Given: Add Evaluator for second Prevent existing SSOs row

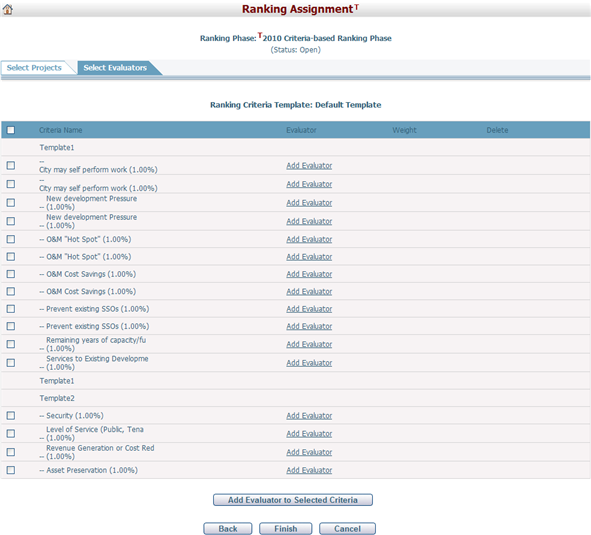Looking at the screenshot, I should (309, 326).
